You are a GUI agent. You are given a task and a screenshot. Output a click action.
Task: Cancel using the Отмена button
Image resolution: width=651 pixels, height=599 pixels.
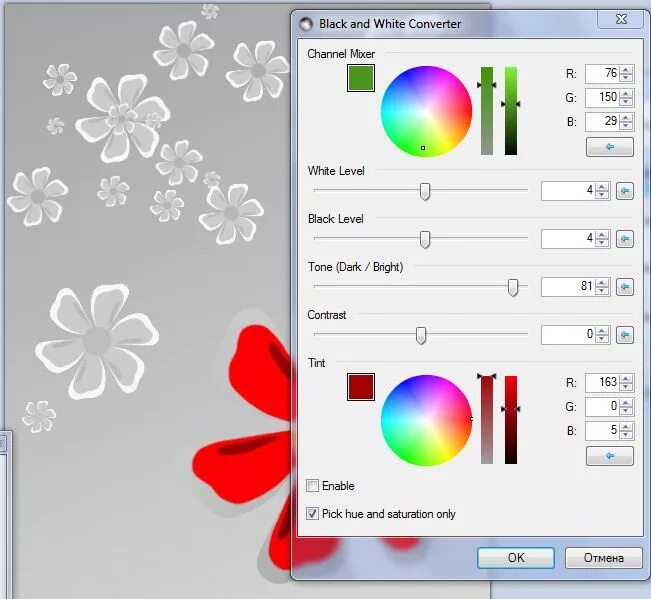click(603, 557)
